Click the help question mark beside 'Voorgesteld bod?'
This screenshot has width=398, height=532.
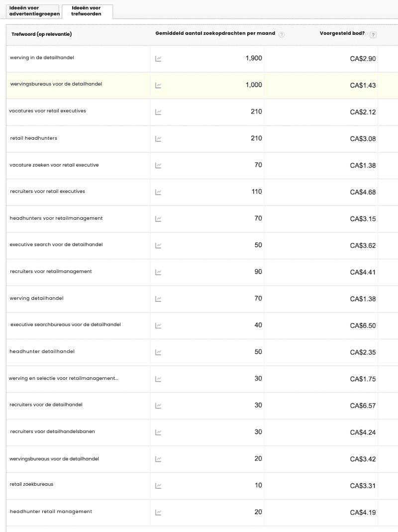[x=373, y=34]
